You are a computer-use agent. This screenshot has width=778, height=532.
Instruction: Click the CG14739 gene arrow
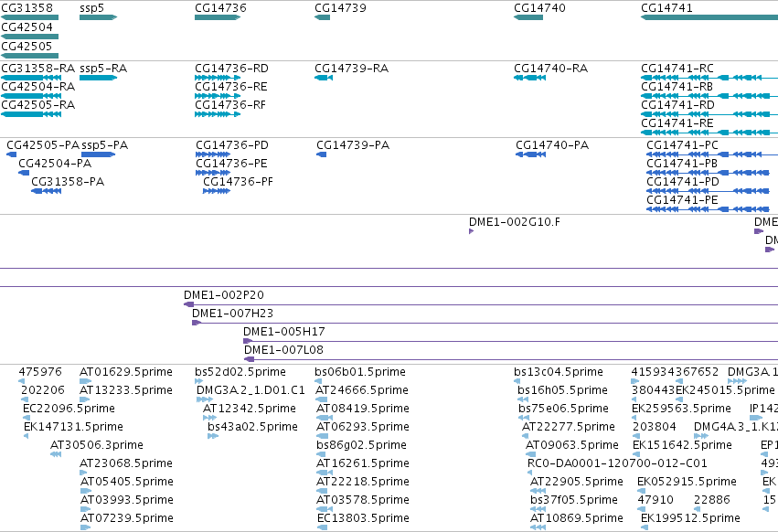(322, 17)
